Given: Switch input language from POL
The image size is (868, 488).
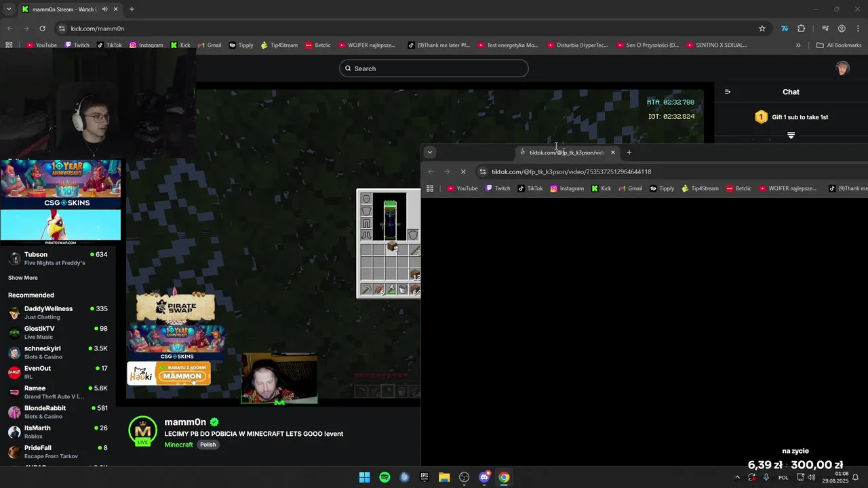Looking at the screenshot, I should (x=784, y=477).
